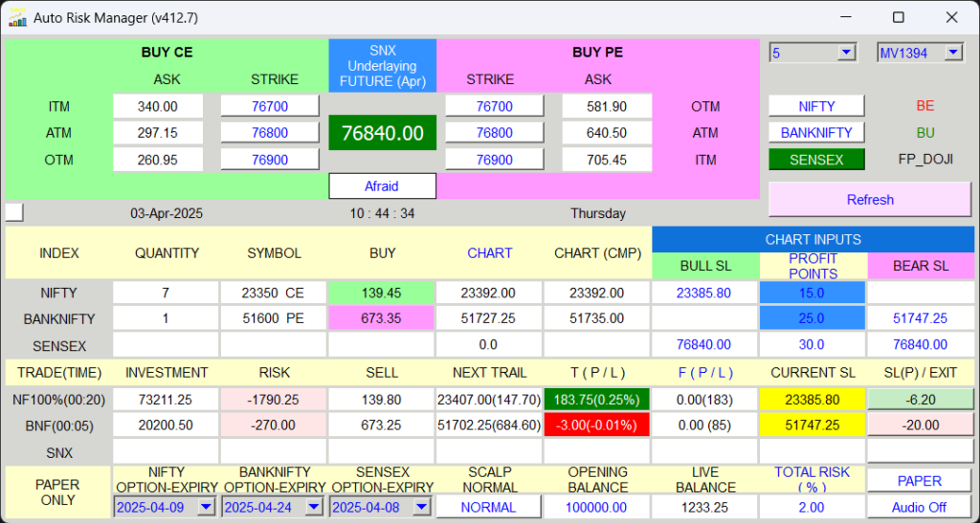The width and height of the screenshot is (980, 523).
Task: Click the blue CHART column header
Action: (x=489, y=252)
